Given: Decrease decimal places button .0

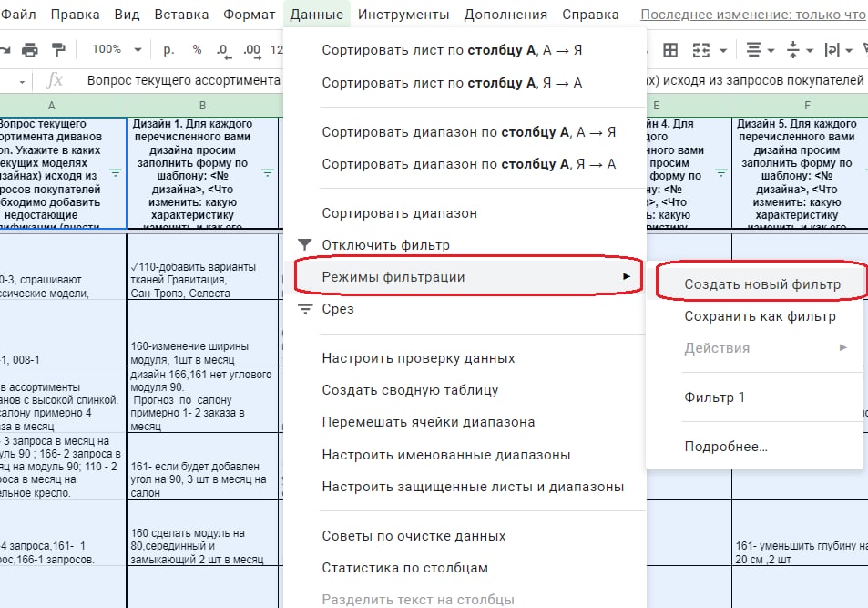Looking at the screenshot, I should (x=224, y=50).
